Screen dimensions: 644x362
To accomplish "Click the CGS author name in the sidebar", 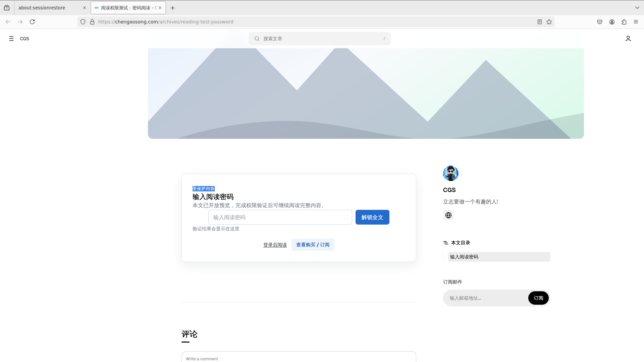I will pos(449,190).
